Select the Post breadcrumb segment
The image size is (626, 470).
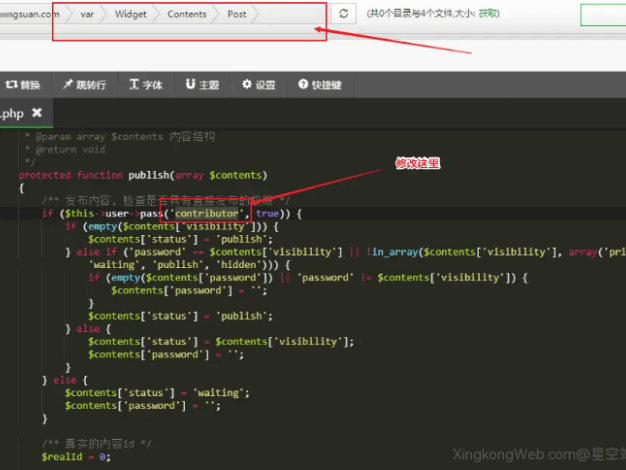pos(237,14)
